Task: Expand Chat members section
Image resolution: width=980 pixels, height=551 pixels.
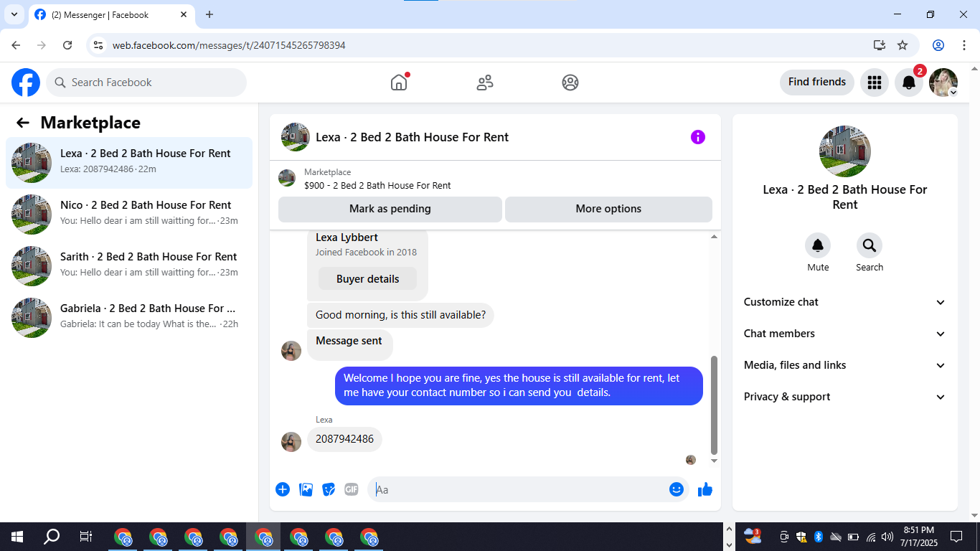Action: click(x=845, y=334)
